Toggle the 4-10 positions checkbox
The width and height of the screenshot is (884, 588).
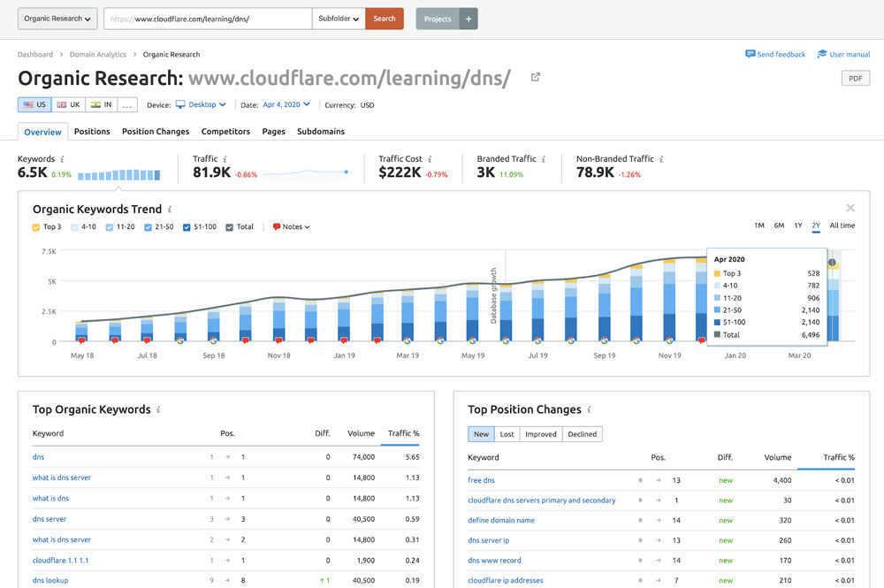pyautogui.click(x=74, y=227)
